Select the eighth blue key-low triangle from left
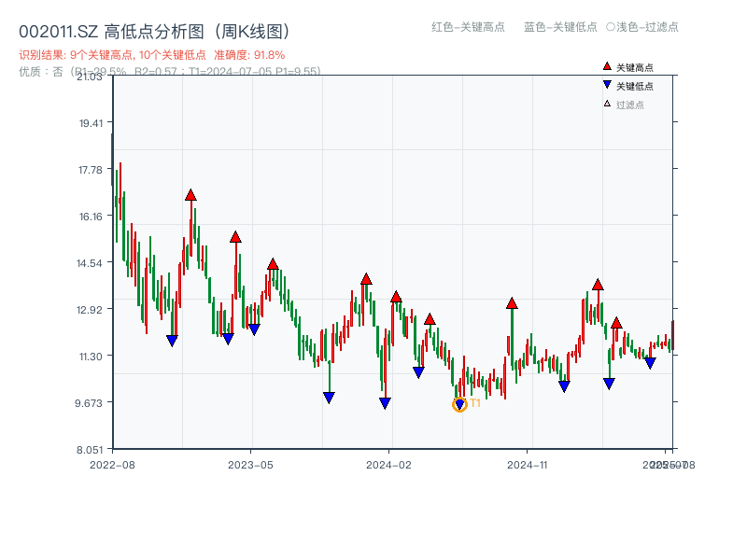 pos(564,386)
